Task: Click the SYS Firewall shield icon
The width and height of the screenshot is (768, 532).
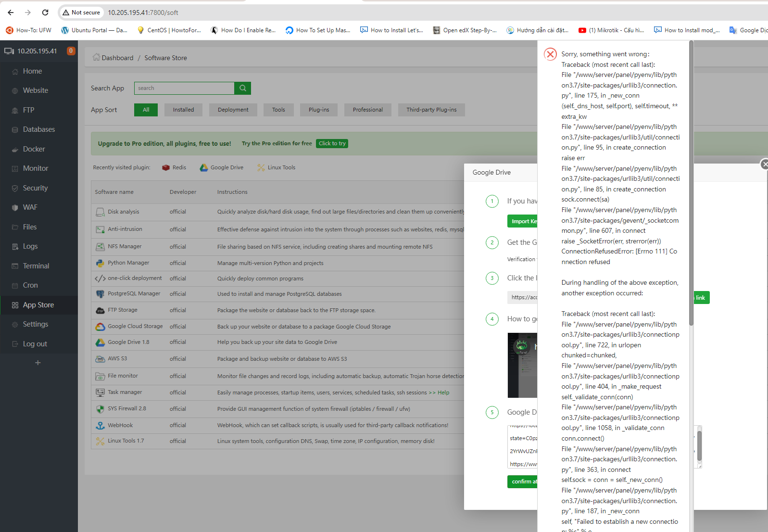Action: (x=100, y=409)
